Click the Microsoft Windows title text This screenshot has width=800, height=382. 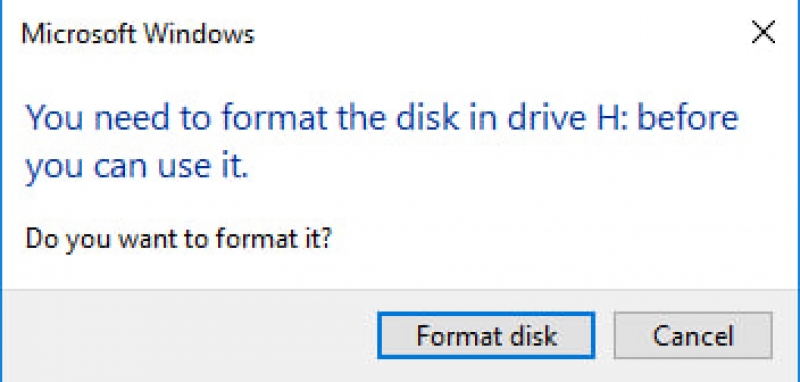click(x=138, y=35)
